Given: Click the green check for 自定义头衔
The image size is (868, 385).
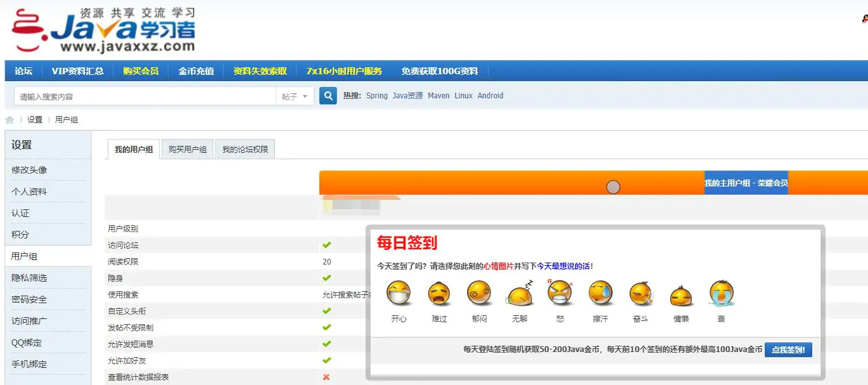Looking at the screenshot, I should point(327,311).
